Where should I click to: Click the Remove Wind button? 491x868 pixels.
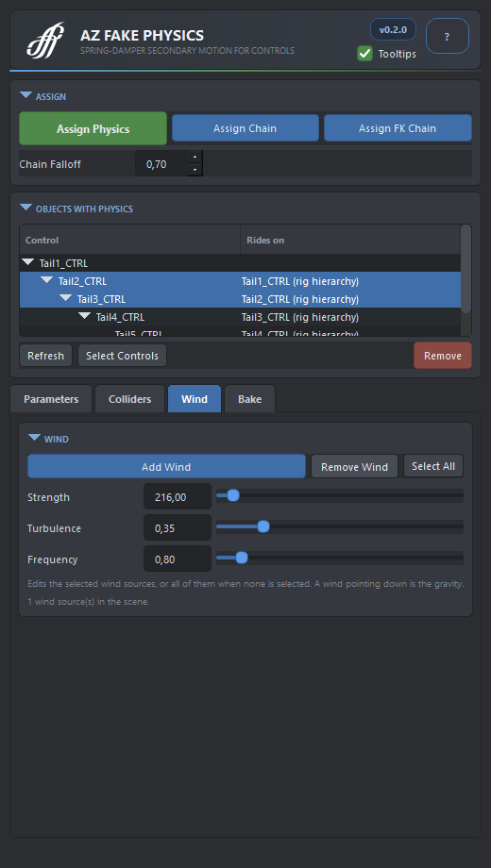pyautogui.click(x=355, y=467)
